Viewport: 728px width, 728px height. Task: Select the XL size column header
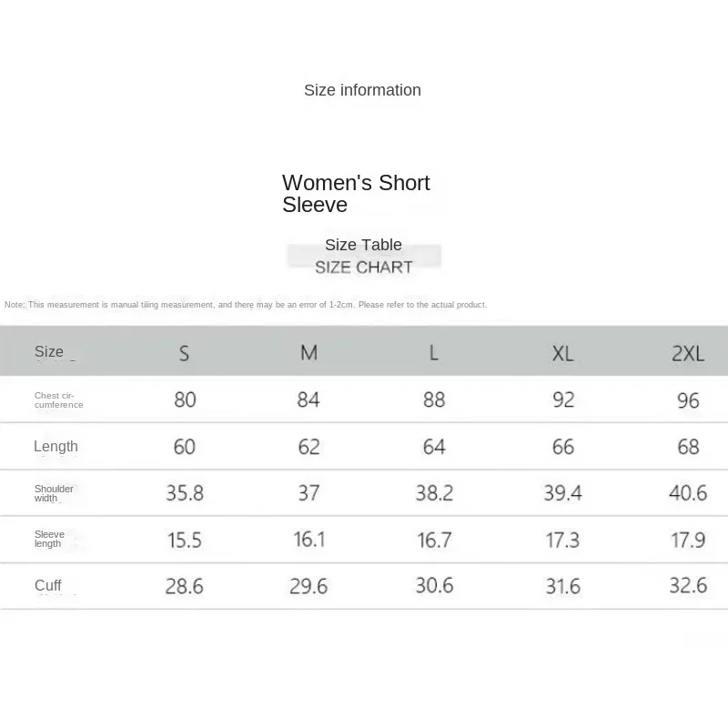(562, 354)
